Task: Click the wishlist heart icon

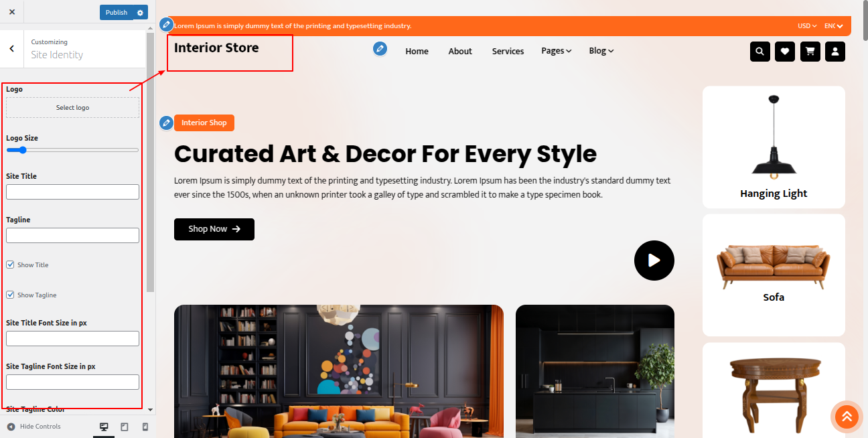Action: (x=785, y=52)
